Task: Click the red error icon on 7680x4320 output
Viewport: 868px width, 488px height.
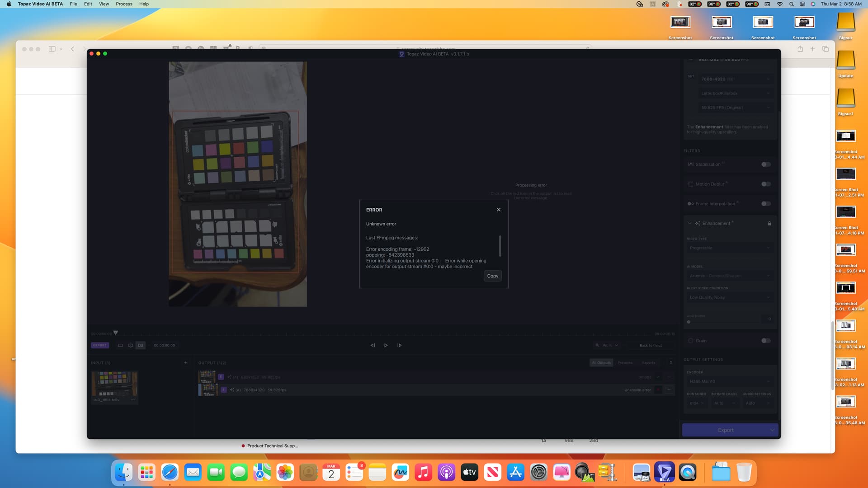Action: click(658, 390)
